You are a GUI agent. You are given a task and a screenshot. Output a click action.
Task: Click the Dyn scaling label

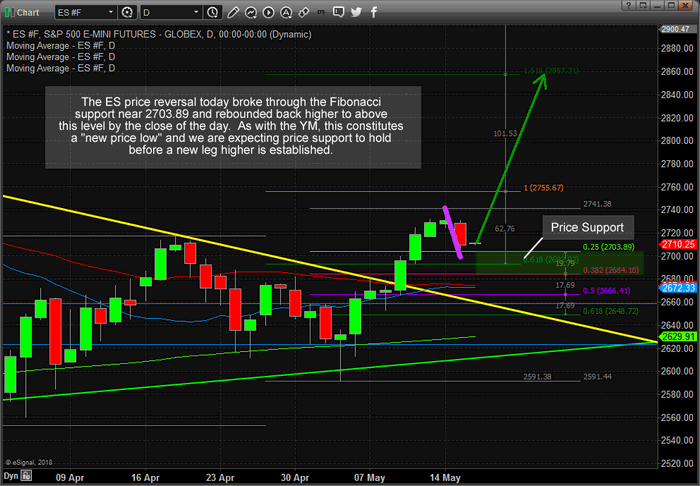(11, 476)
